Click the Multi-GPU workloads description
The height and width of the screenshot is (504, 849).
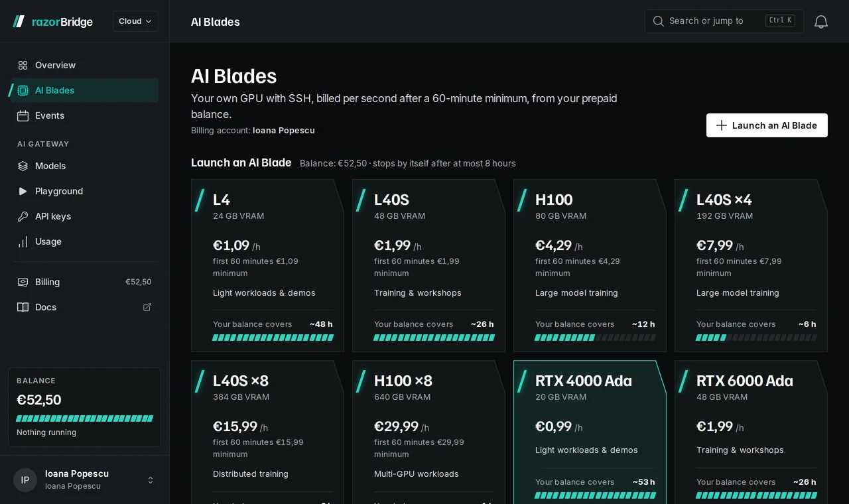click(417, 474)
